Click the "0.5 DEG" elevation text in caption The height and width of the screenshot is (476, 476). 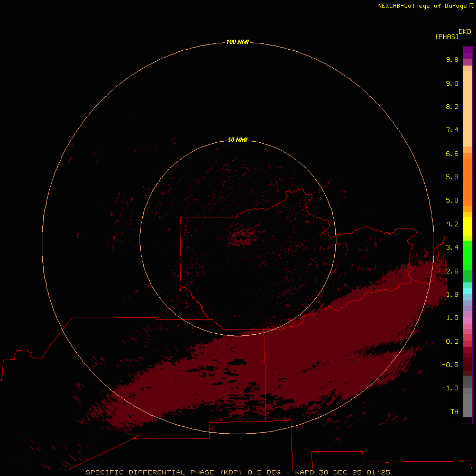tap(264, 472)
